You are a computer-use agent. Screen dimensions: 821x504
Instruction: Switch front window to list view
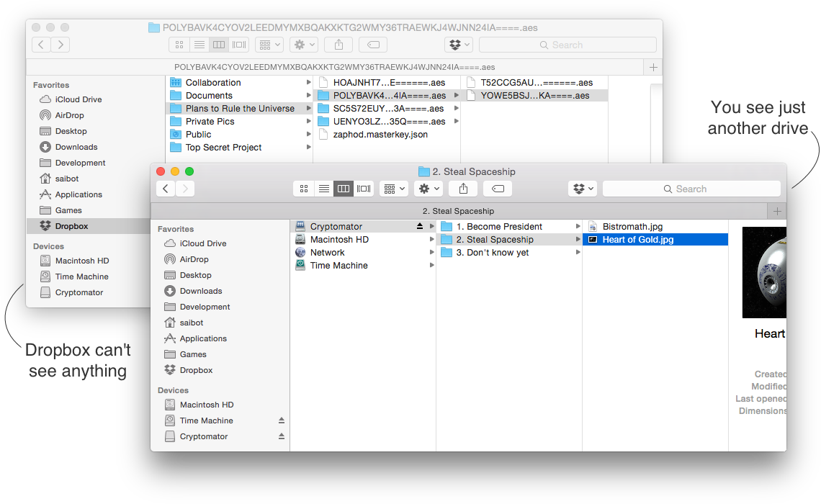coord(323,189)
